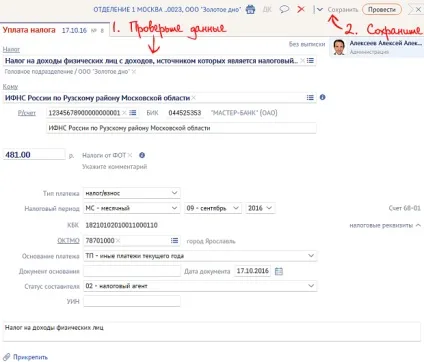Click the Счет 68-01 text

[x=404, y=208]
